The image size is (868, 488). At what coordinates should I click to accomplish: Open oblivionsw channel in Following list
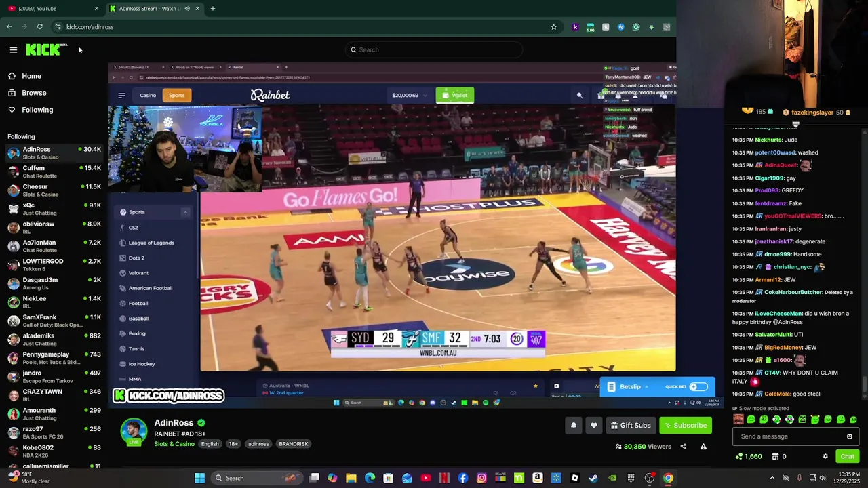[x=54, y=228]
